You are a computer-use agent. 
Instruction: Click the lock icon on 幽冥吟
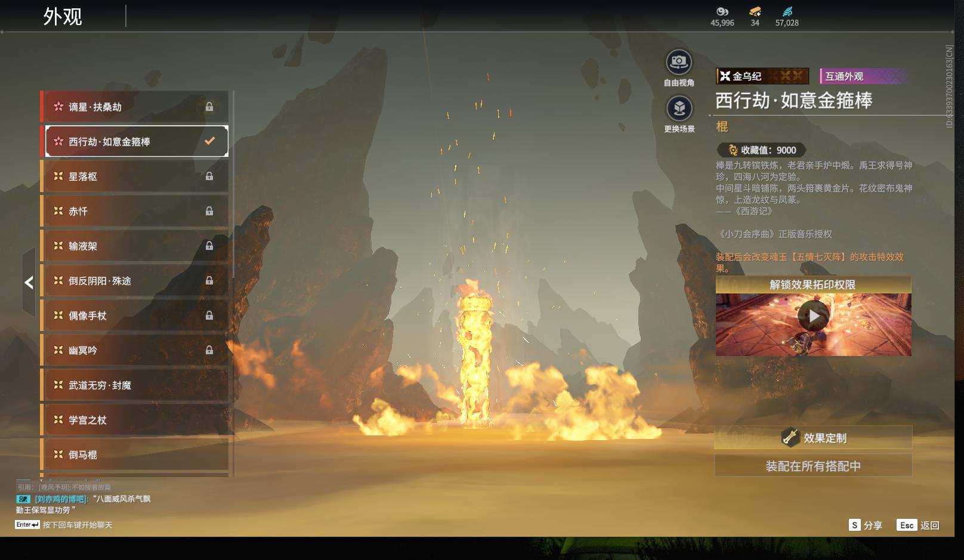point(209,350)
